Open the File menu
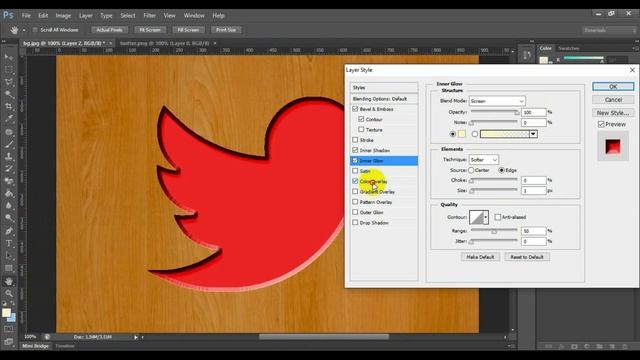 coord(26,16)
